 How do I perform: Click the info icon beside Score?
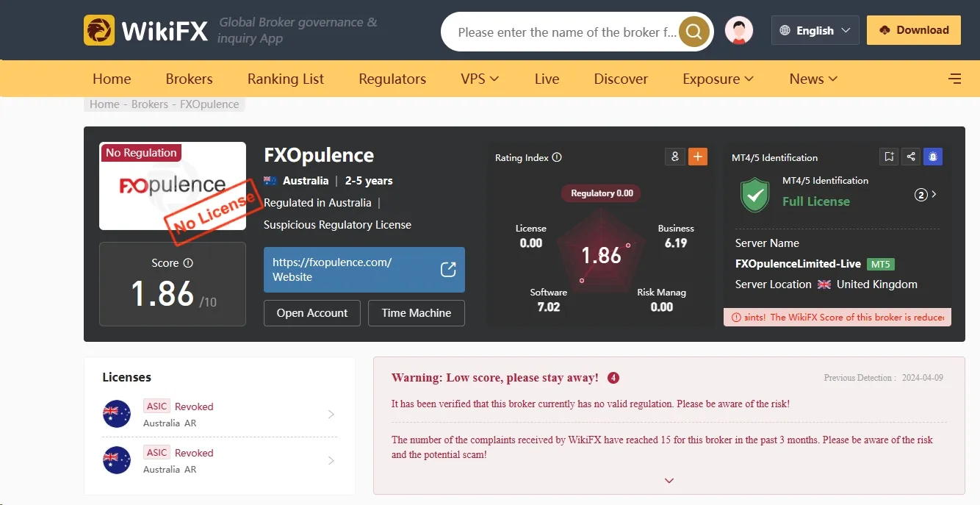pyautogui.click(x=188, y=263)
